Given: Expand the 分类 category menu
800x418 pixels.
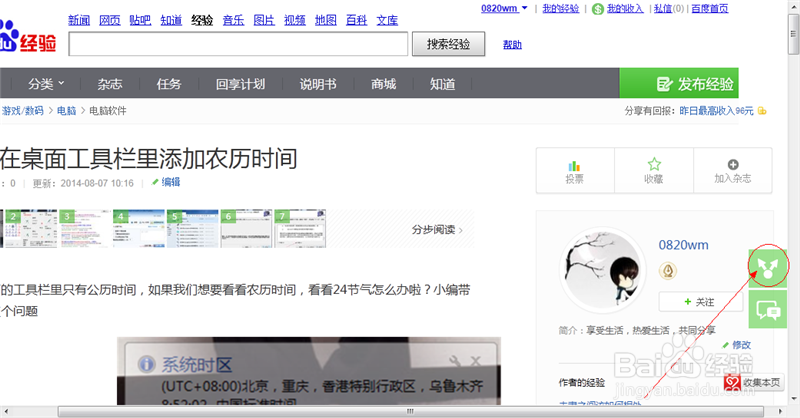Looking at the screenshot, I should (x=46, y=84).
